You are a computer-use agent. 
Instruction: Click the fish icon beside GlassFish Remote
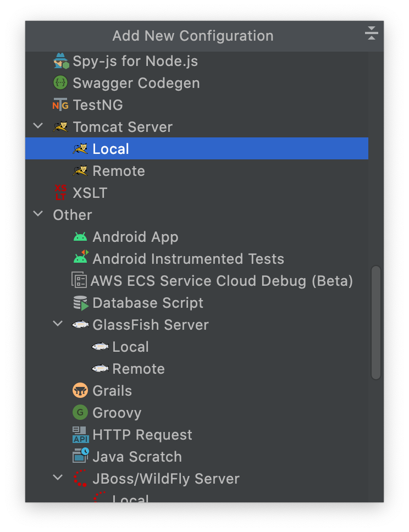click(x=100, y=368)
